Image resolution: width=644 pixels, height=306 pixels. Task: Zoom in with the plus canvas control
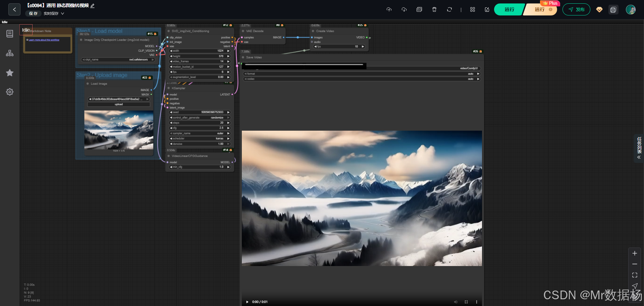coord(635,253)
